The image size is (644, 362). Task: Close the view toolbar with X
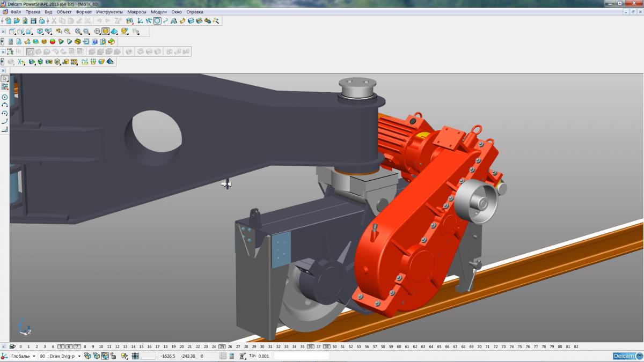pos(3,32)
